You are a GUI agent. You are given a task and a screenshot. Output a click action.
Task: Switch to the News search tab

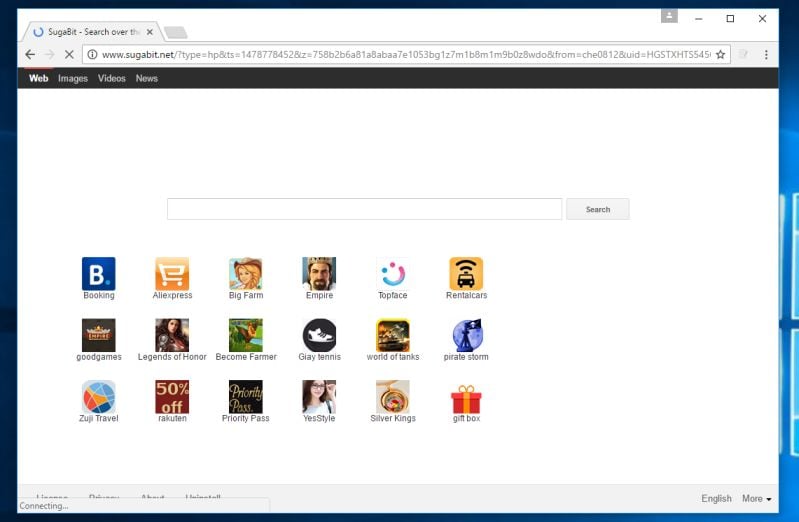(x=147, y=79)
